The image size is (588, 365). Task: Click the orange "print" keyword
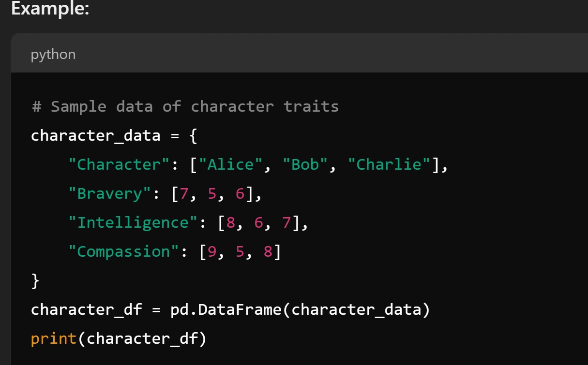54,338
